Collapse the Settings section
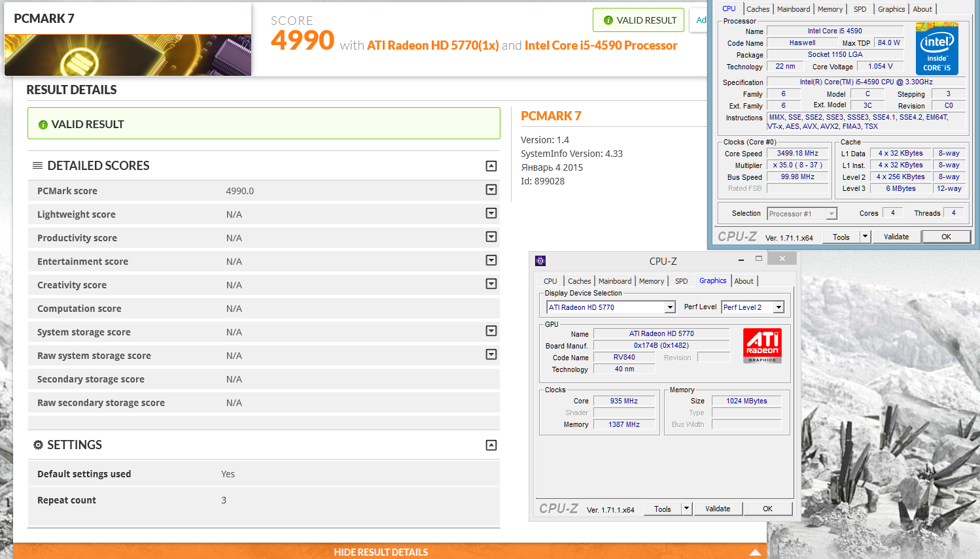 pos(491,445)
